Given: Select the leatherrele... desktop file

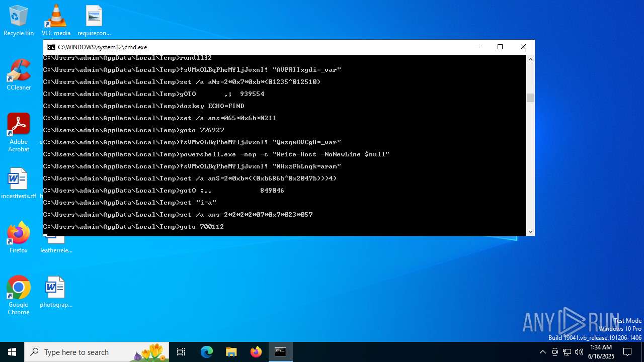Looking at the screenshot, I should pos(56,245).
